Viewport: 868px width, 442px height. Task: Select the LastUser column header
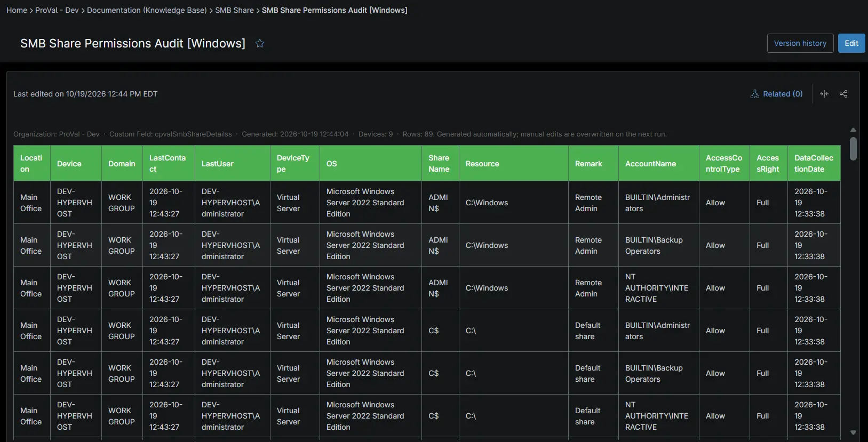click(x=233, y=164)
